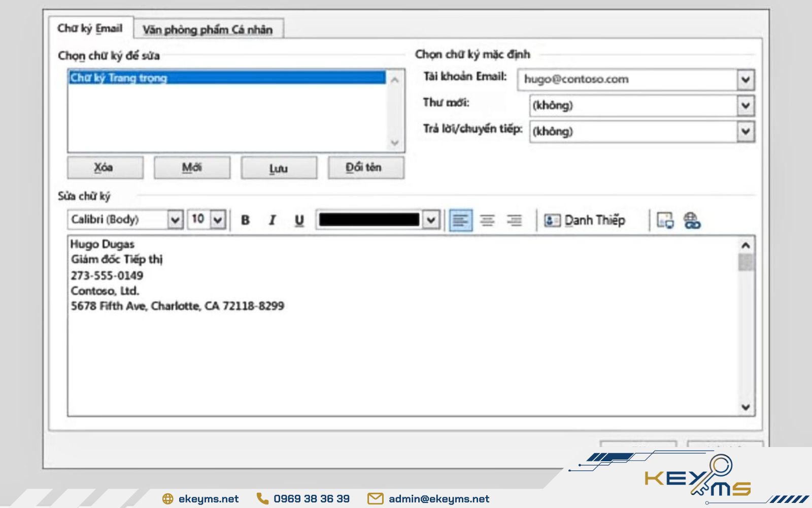Viewport: 812px width, 508px height.
Task: Click the Đổi tên button
Action: click(x=365, y=168)
